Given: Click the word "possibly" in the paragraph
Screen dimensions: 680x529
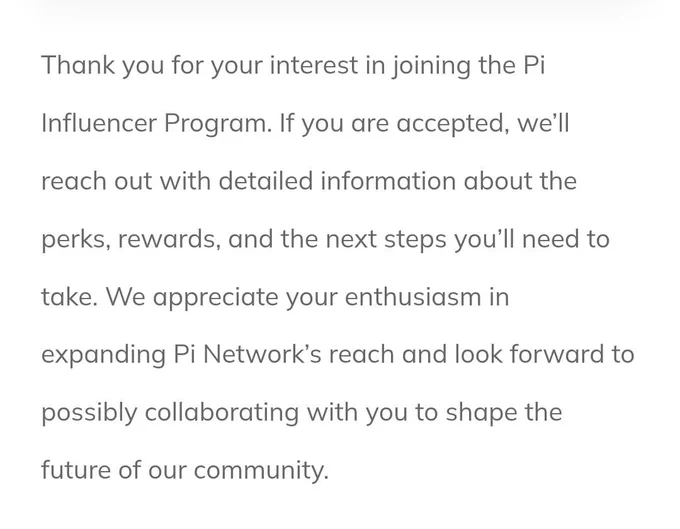Looking at the screenshot, I should 89,414.
